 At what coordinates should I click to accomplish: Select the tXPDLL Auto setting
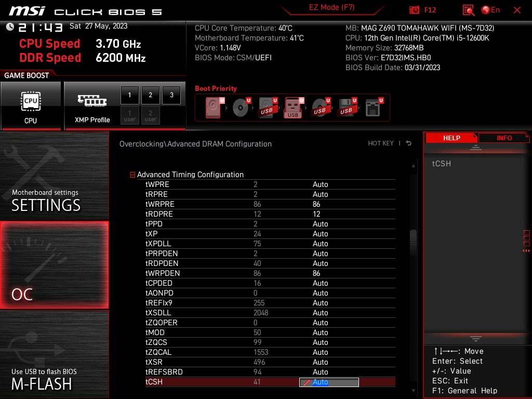pos(320,244)
